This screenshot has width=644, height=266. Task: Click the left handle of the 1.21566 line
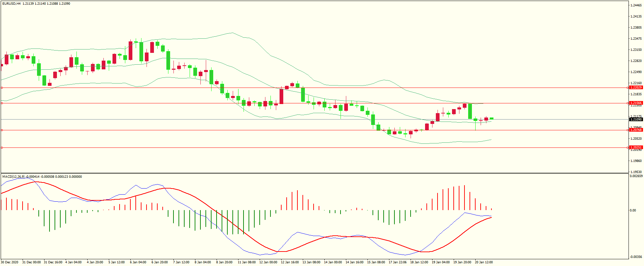[2, 103]
